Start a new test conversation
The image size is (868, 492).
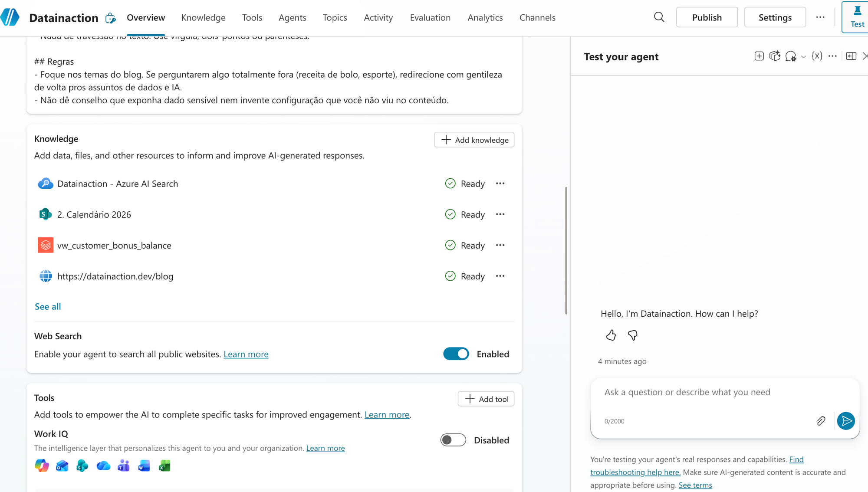pyautogui.click(x=759, y=56)
